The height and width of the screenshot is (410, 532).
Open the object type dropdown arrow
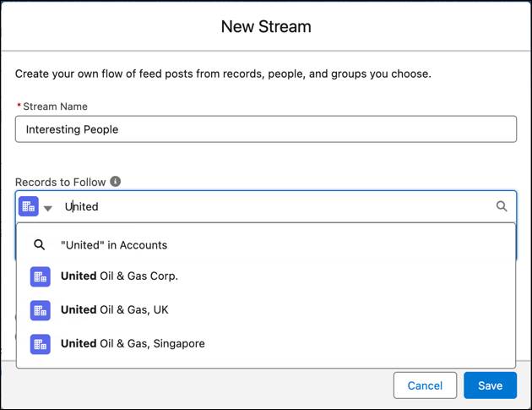(48, 208)
